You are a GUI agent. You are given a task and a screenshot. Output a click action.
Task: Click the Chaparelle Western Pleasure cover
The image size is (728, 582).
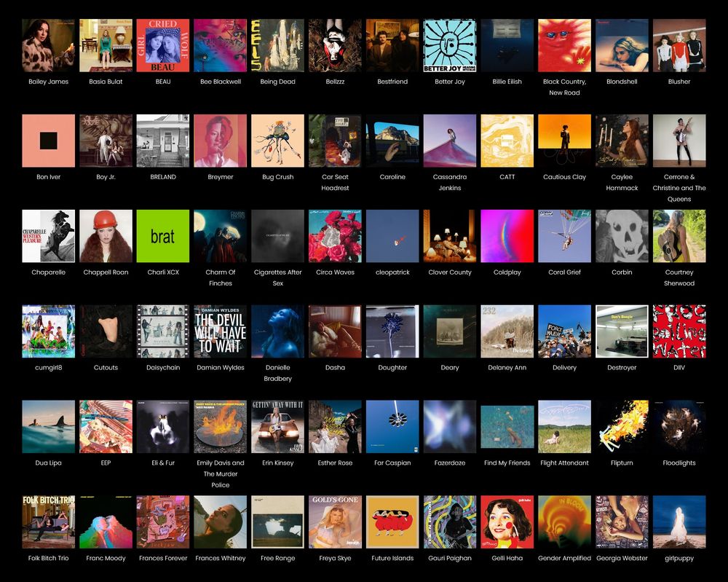[x=48, y=236]
